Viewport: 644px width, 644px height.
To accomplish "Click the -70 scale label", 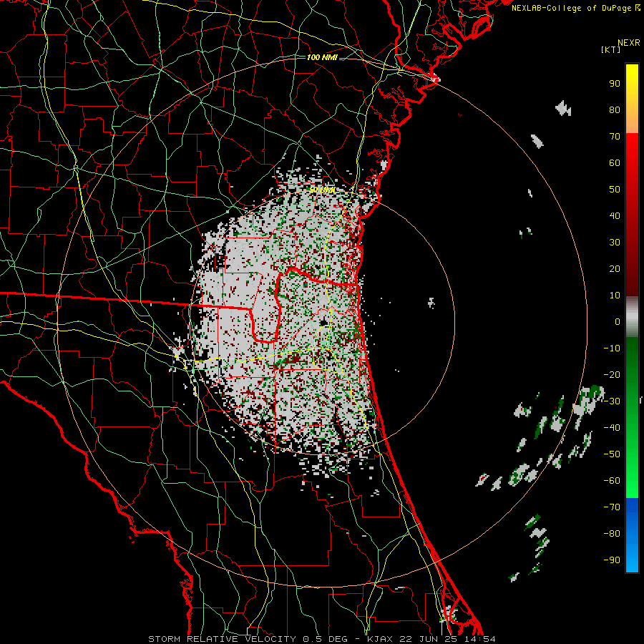I will 612,507.
